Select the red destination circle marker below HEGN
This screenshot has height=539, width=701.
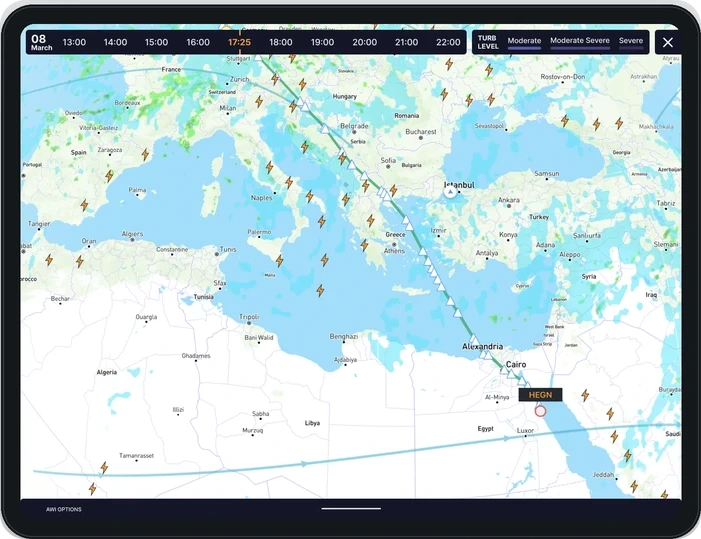(541, 411)
